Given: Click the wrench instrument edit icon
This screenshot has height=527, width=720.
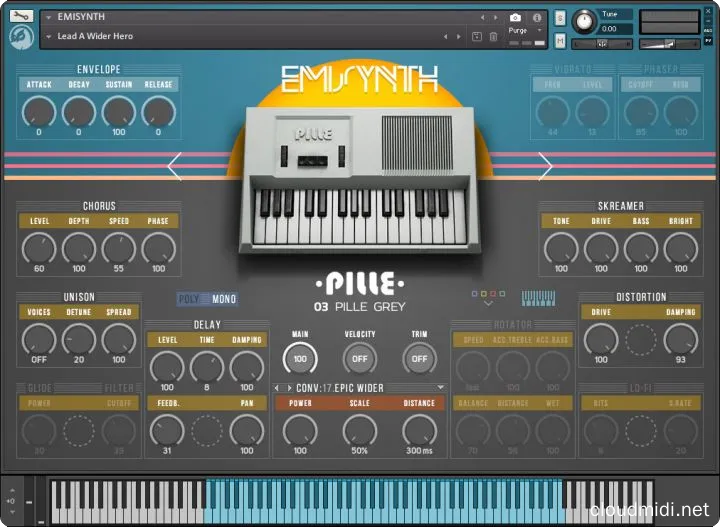Looking at the screenshot, I should pyautogui.click(x=21, y=16).
